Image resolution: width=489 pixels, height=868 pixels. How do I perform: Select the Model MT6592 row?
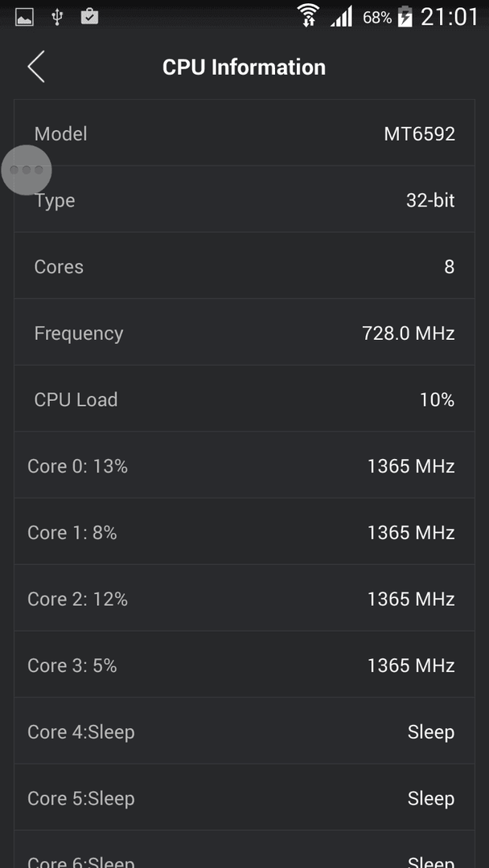244,133
